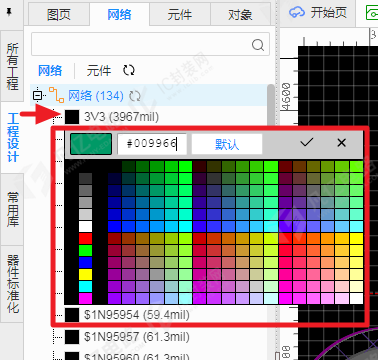Viewport: 378px width, 360px height.
Task: Select the $1N95957 (61.3mil) net
Action: pyautogui.click(x=137, y=337)
